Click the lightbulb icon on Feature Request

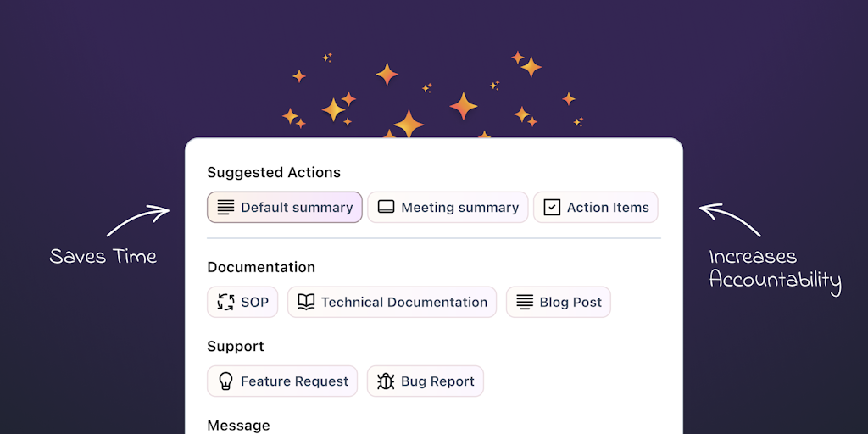pyautogui.click(x=225, y=381)
